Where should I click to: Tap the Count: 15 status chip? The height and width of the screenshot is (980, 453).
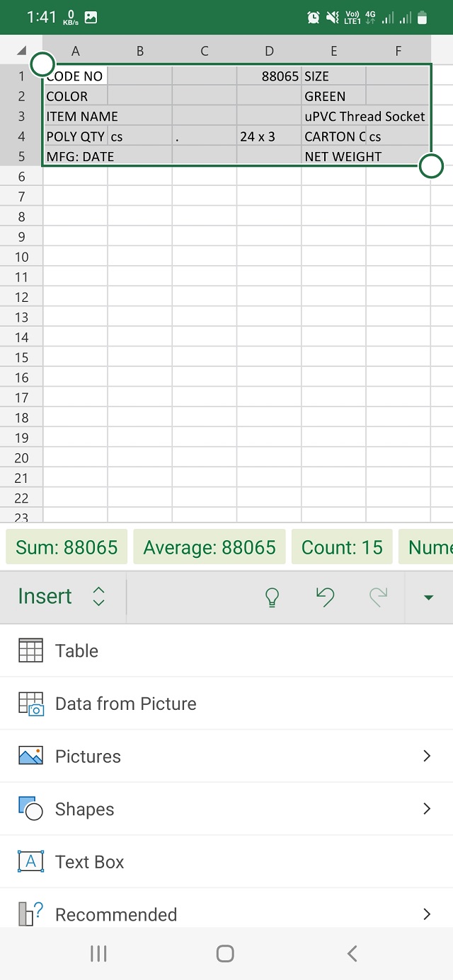click(x=342, y=547)
